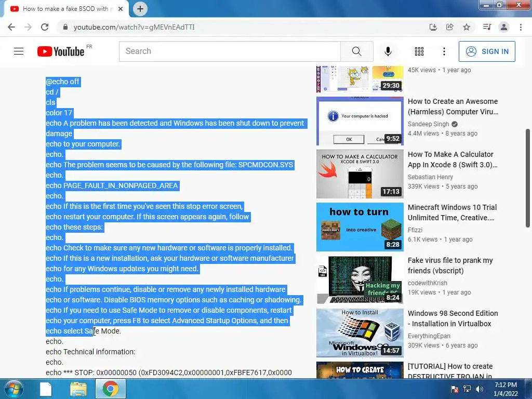Open EverythingEpan channel link

point(429,336)
